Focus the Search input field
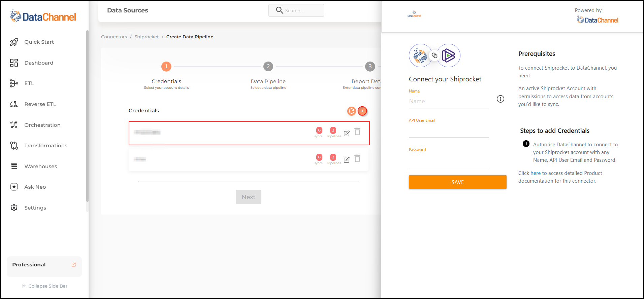This screenshot has width=644, height=299. click(296, 10)
